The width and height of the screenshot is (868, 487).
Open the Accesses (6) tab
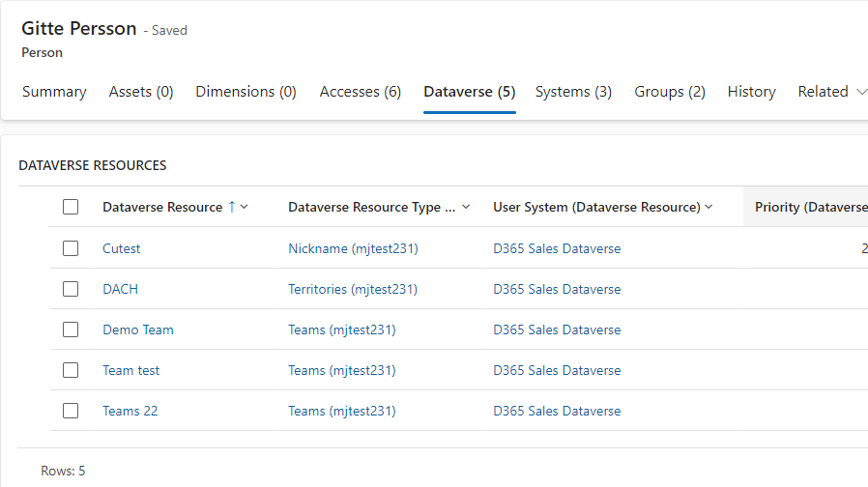[360, 92]
